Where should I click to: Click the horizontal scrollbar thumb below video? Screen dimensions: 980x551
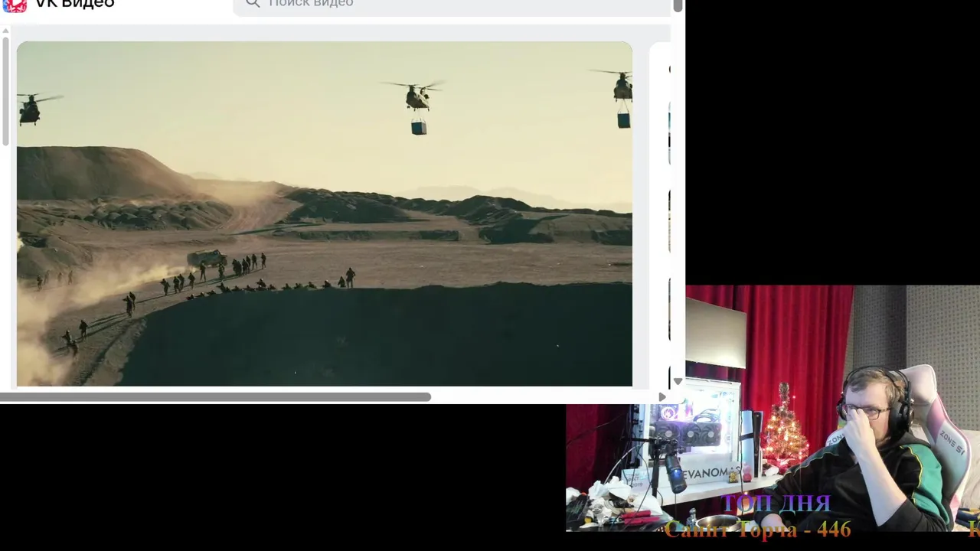(x=215, y=397)
